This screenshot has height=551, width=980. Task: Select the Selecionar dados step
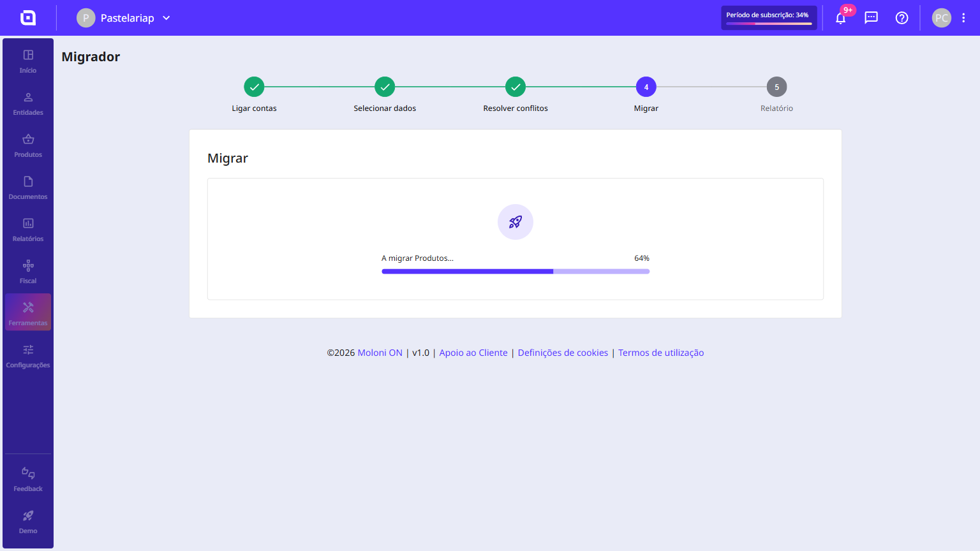coord(385,94)
